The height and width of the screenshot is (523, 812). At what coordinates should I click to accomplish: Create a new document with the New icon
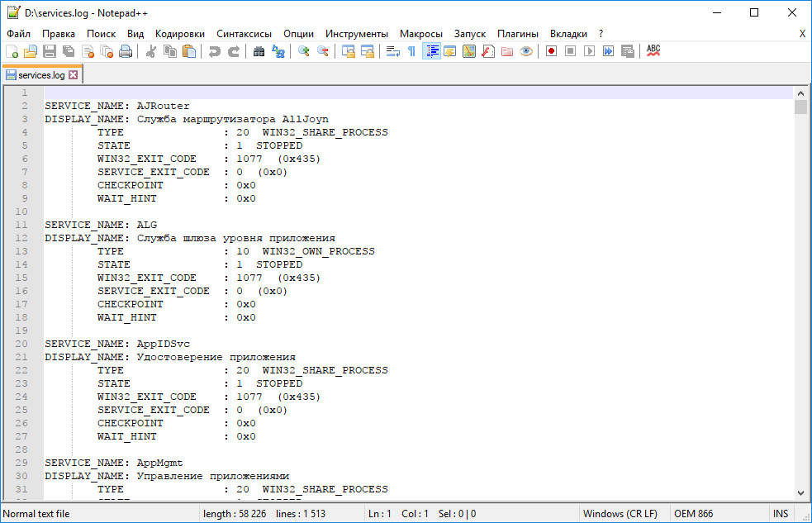coord(12,51)
